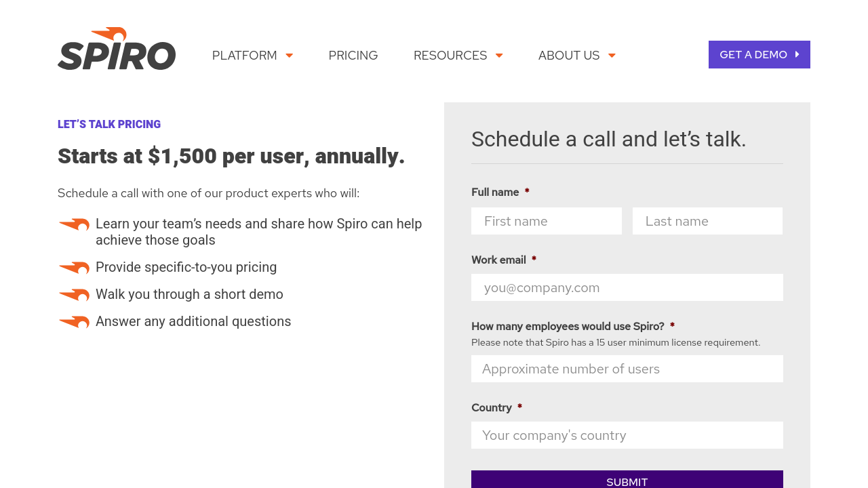Click the comet bullet beside 'Learn your team's needs'
Screen dimensions: 868x488
pos(74,225)
